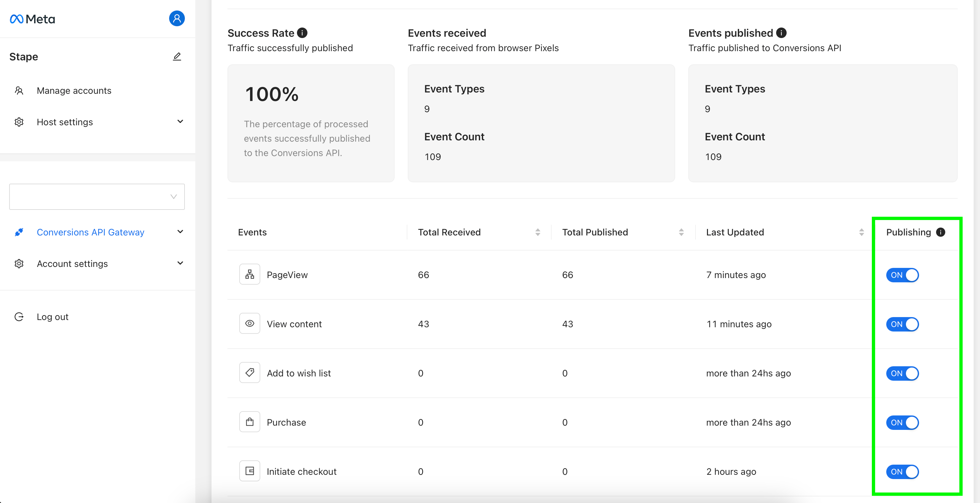Sort by the Total Received column

click(538, 232)
